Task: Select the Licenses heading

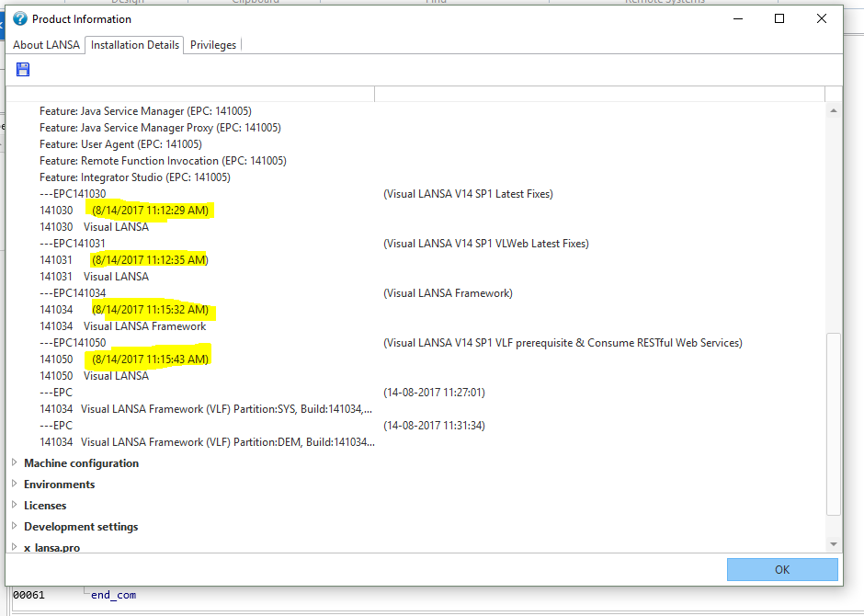Action: tap(45, 506)
